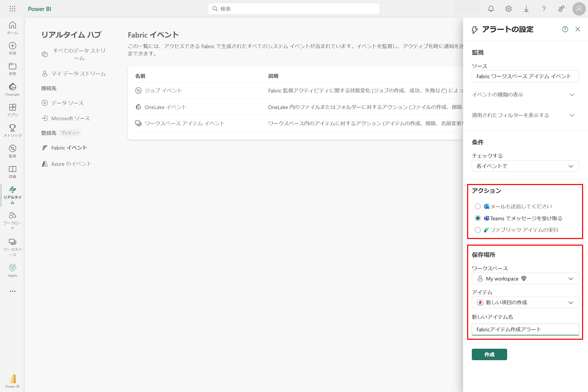Open help icon in alert panel

point(565,29)
